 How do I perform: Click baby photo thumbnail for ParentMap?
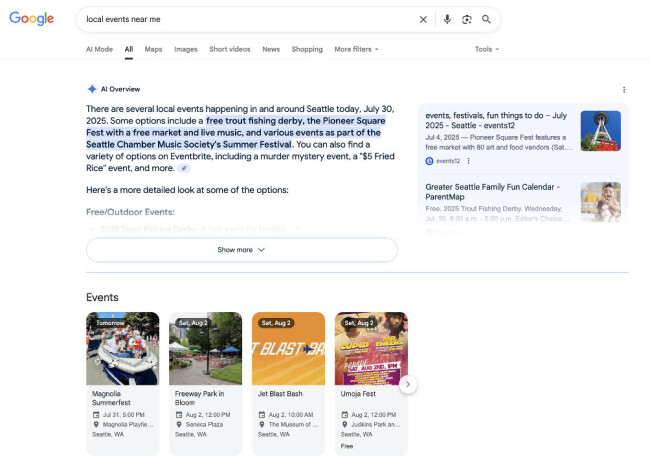coord(601,202)
